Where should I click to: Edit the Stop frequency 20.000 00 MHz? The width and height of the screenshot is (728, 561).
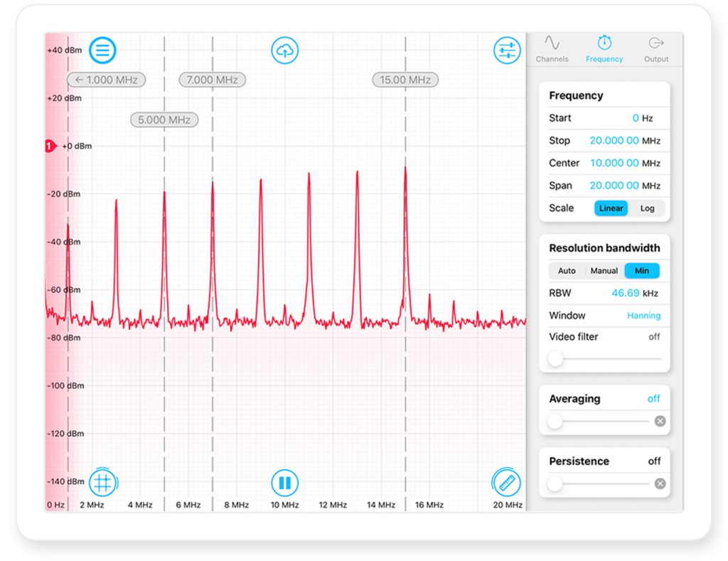[x=625, y=141]
